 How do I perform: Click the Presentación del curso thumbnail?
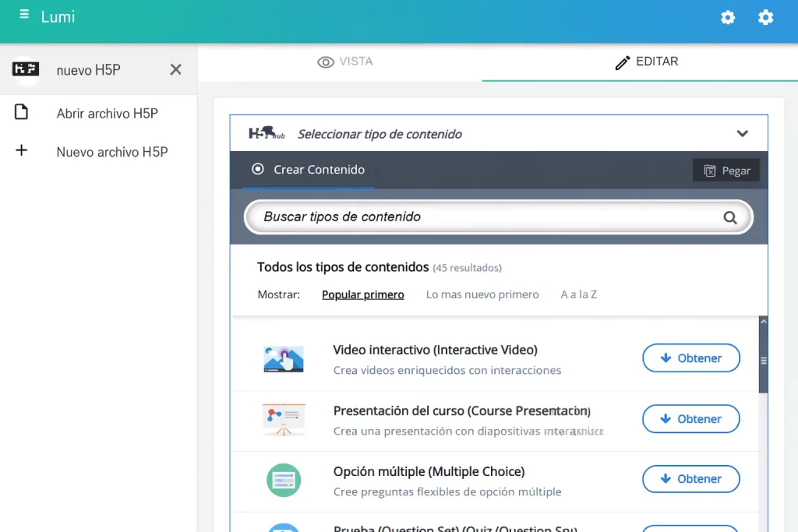click(x=283, y=418)
